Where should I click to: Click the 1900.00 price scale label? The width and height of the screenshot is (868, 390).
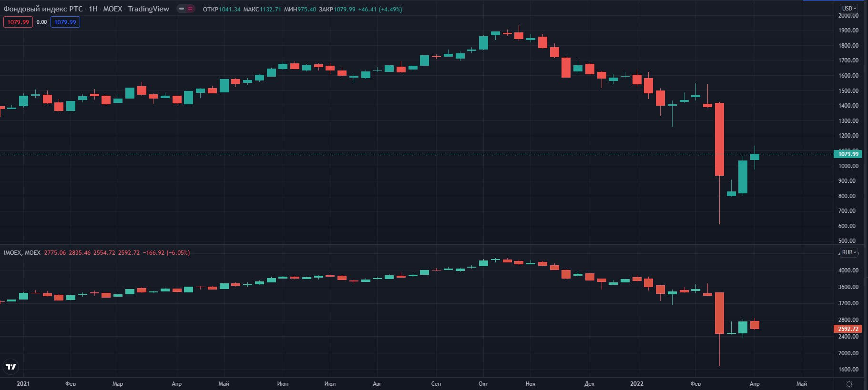pos(848,30)
